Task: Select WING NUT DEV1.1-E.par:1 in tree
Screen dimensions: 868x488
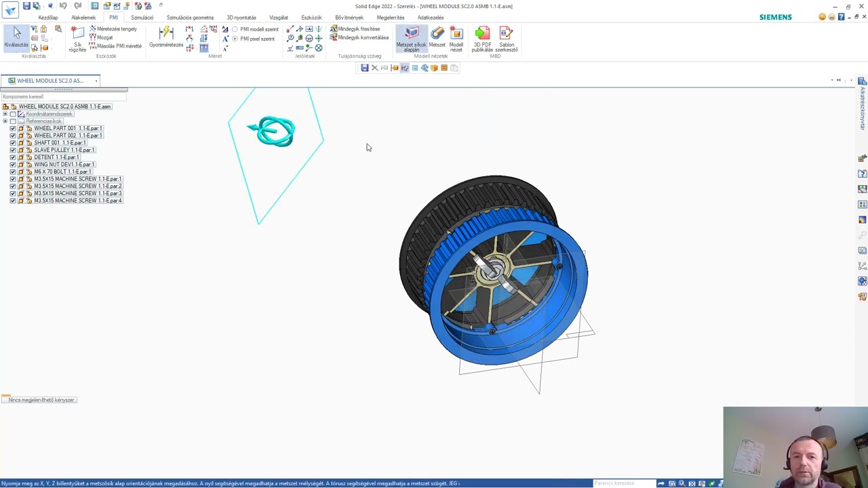Action: (64, 165)
